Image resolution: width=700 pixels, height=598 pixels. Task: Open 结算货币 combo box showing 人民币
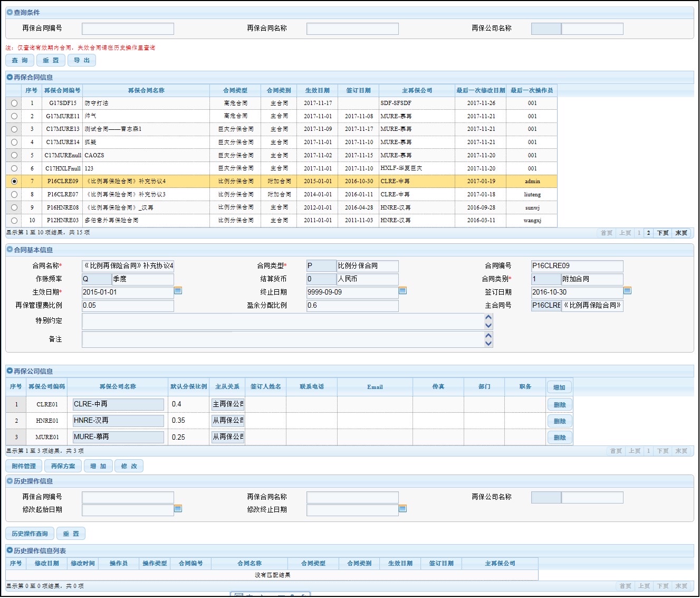click(x=368, y=279)
